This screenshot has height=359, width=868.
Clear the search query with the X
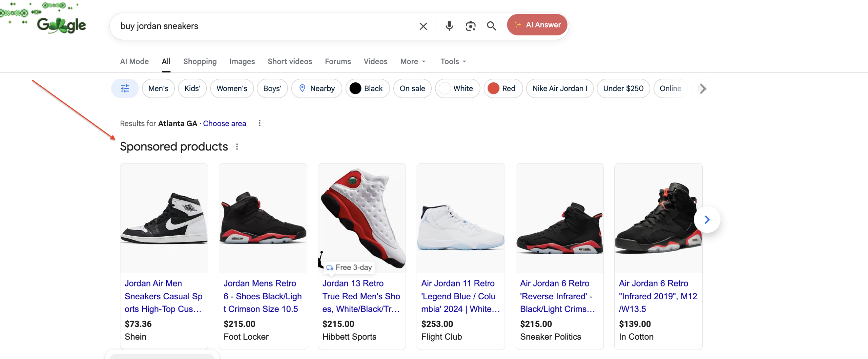click(423, 26)
